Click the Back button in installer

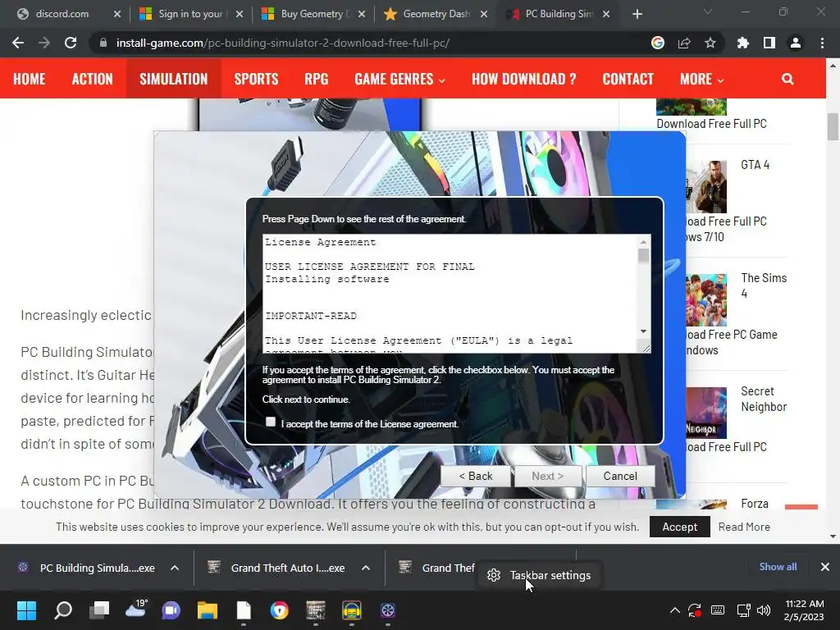click(x=476, y=477)
